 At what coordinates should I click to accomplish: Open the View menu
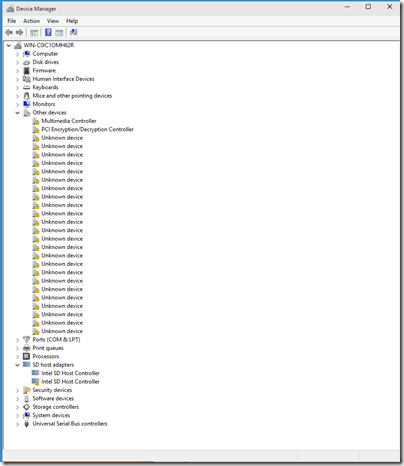(53, 21)
